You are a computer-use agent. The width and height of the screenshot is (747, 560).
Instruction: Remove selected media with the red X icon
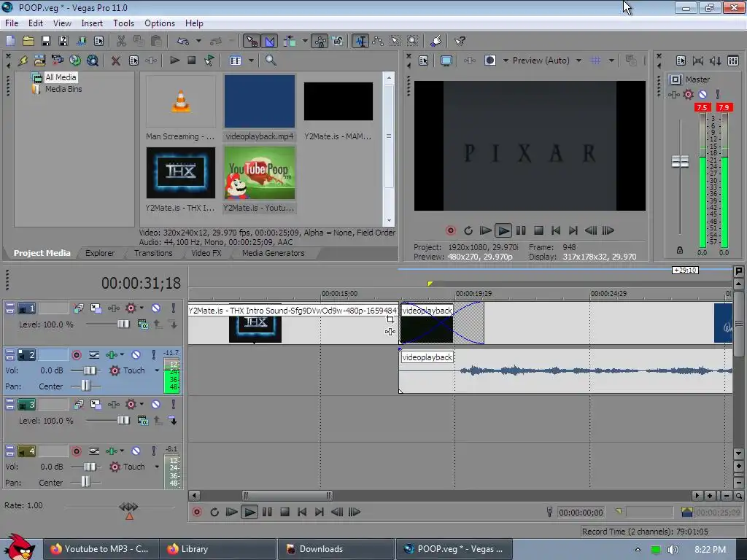coord(115,61)
